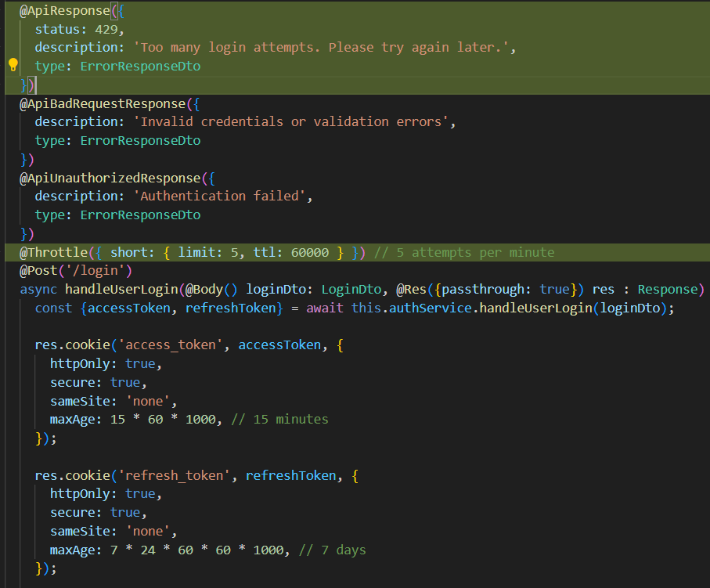
Task: Click the limit: 5 setting in Throttle
Action: 208,252
